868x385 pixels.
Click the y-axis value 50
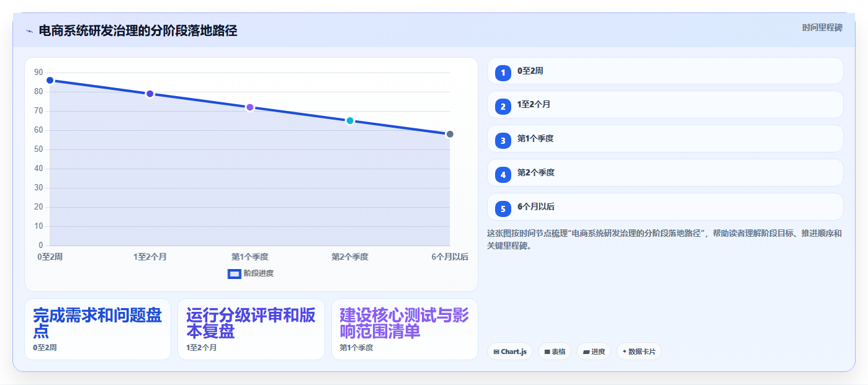coord(39,149)
